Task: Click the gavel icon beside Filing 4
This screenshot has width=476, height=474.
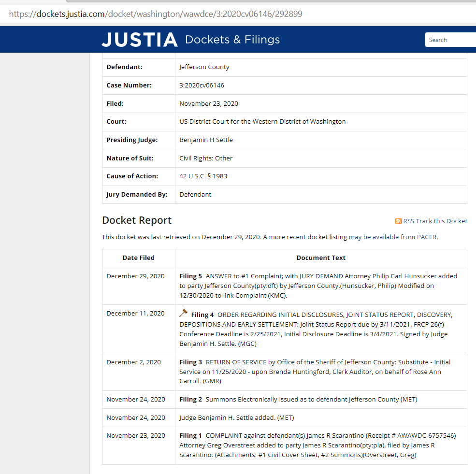Action: click(x=183, y=313)
